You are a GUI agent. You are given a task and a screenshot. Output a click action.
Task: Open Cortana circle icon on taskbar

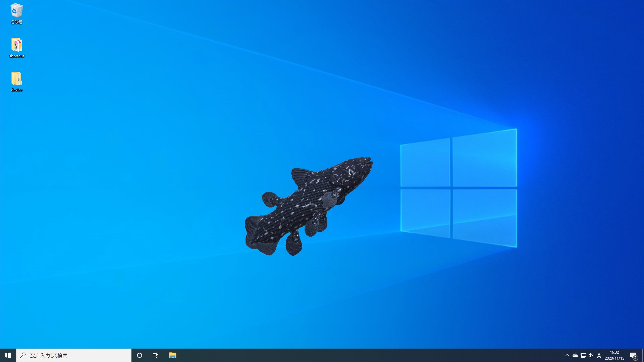(140, 355)
